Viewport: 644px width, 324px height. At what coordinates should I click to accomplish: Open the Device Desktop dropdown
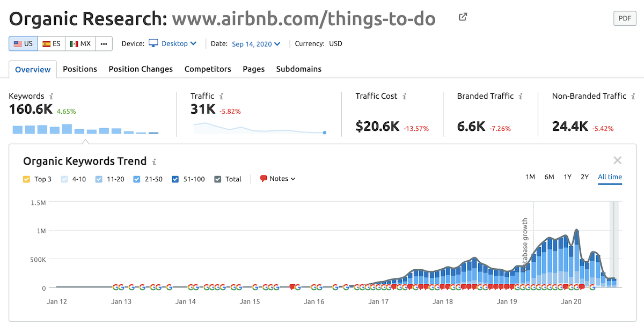coord(173,43)
